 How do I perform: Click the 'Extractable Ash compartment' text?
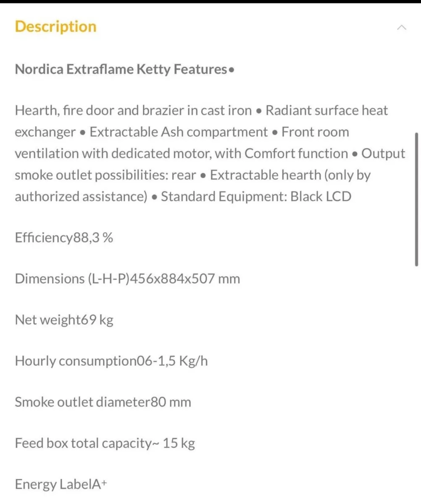point(179,132)
